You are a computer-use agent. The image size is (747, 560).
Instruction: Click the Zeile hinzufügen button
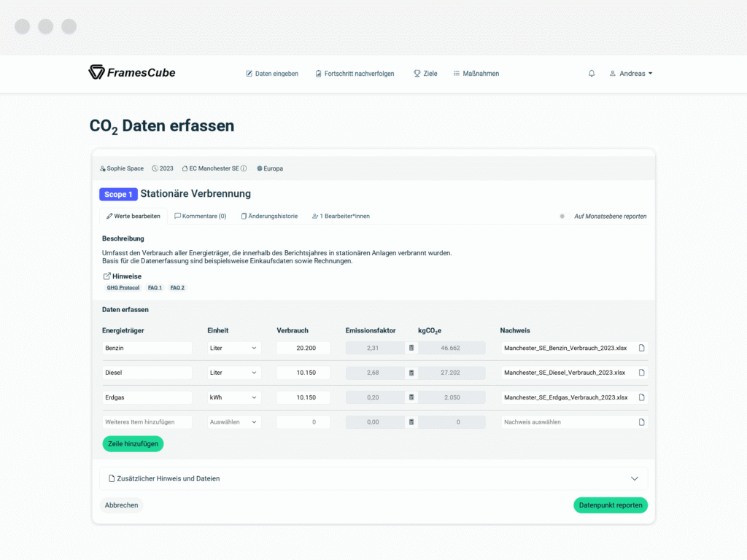[x=133, y=444]
